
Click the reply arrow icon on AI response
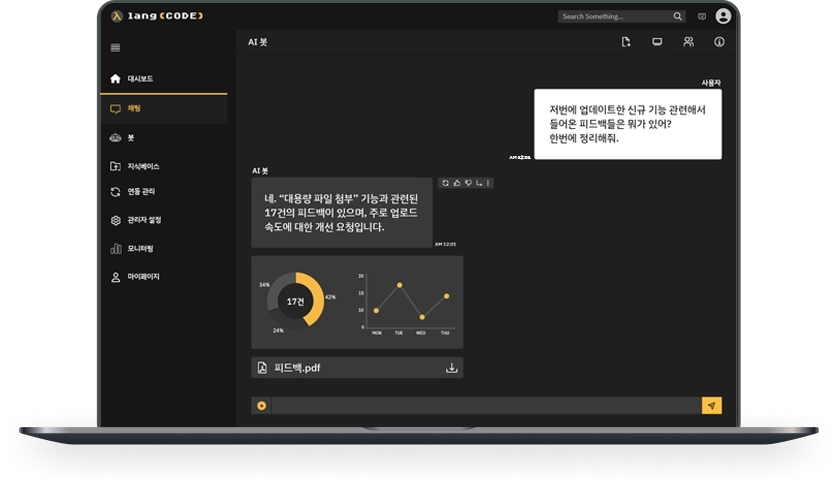click(x=479, y=183)
